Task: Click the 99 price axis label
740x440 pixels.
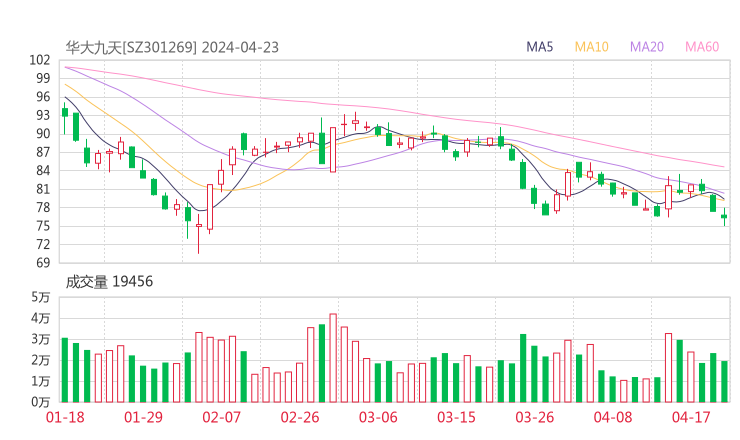Action: pos(43,78)
